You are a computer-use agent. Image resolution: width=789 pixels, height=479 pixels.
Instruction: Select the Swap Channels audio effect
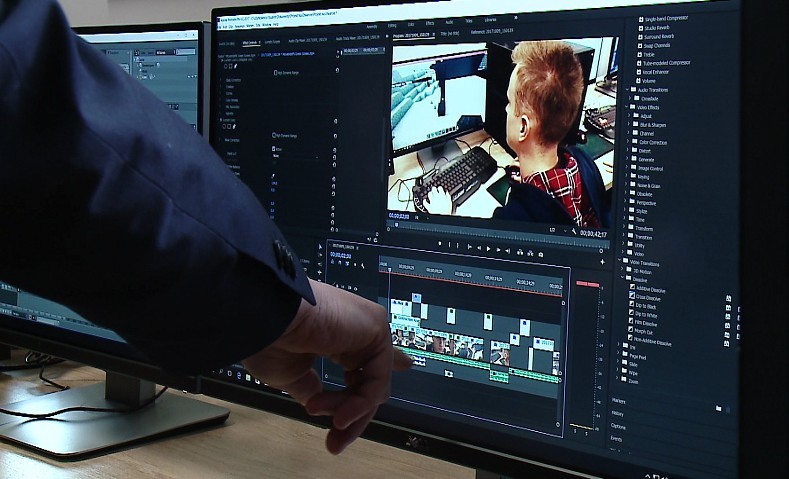tap(654, 45)
